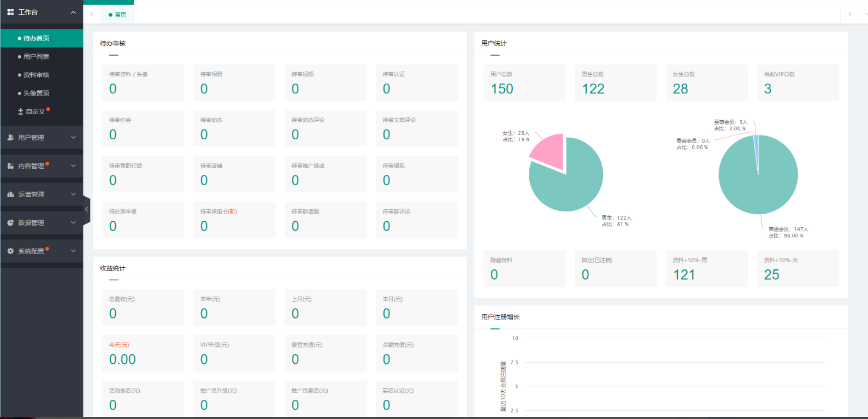
Task: Switch to the 首页 tab
Action: pos(117,15)
